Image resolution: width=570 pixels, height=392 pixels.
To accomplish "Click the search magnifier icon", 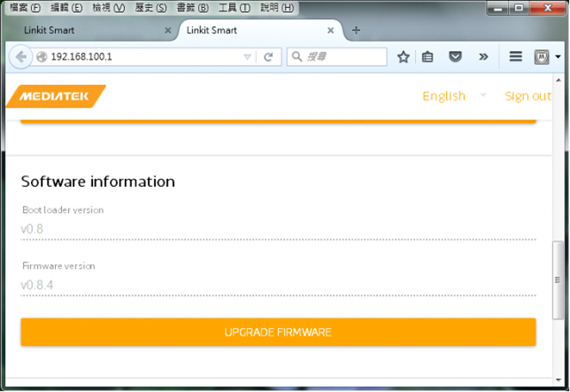I will point(297,56).
